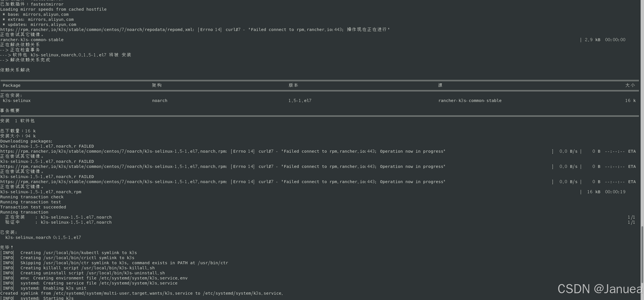The width and height of the screenshot is (644, 300).
Task: Click the '* base: mirrors.aliyun.com' line
Action: [35, 14]
